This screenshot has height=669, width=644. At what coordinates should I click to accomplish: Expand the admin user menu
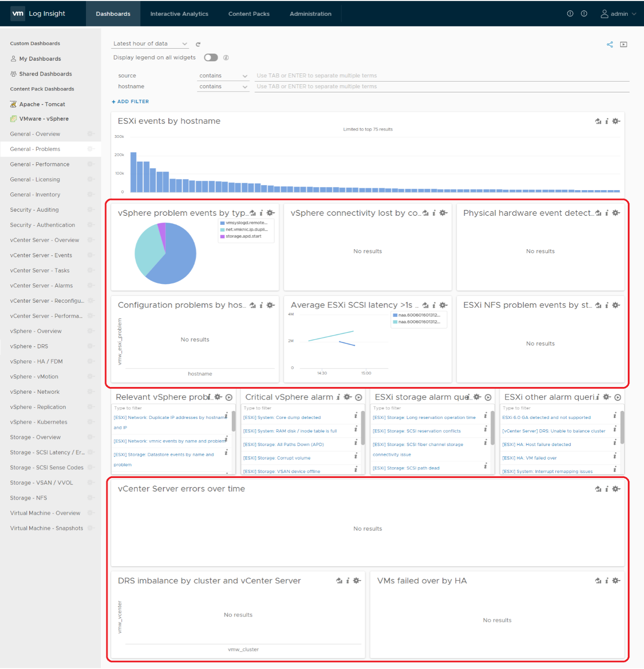point(618,14)
